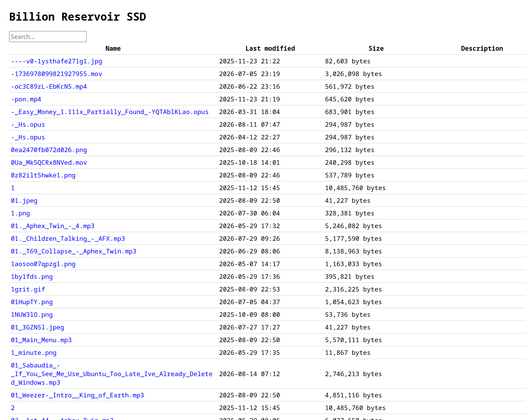The height and width of the screenshot is (420, 526).
Task: Open the -pon.mp4 file
Action: (x=26, y=99)
